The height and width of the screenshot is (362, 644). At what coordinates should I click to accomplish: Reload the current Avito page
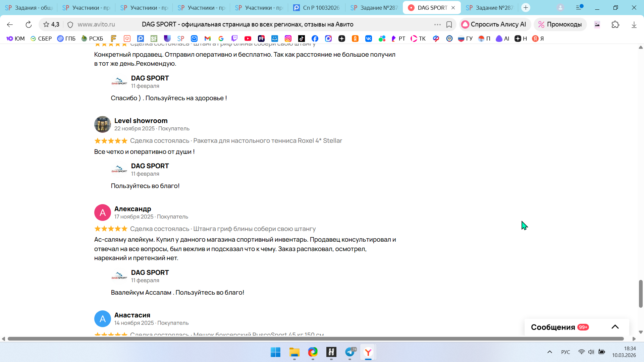point(29,24)
